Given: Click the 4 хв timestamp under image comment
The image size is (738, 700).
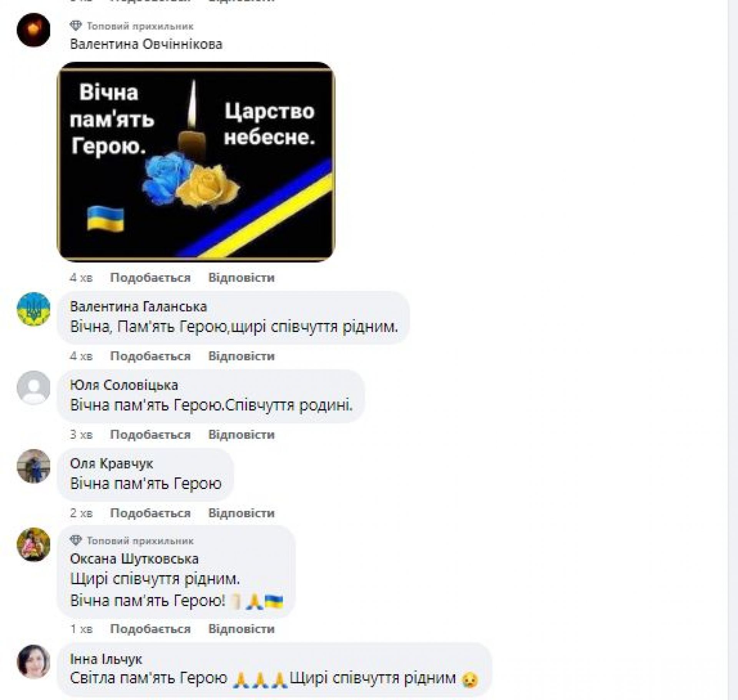Looking at the screenshot, I should coord(81,278).
